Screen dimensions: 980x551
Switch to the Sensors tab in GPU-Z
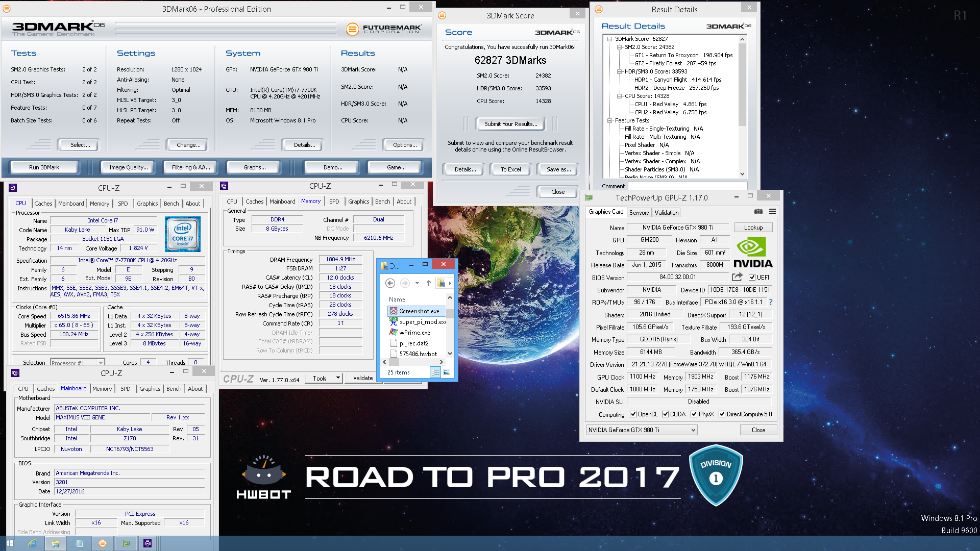[639, 213]
